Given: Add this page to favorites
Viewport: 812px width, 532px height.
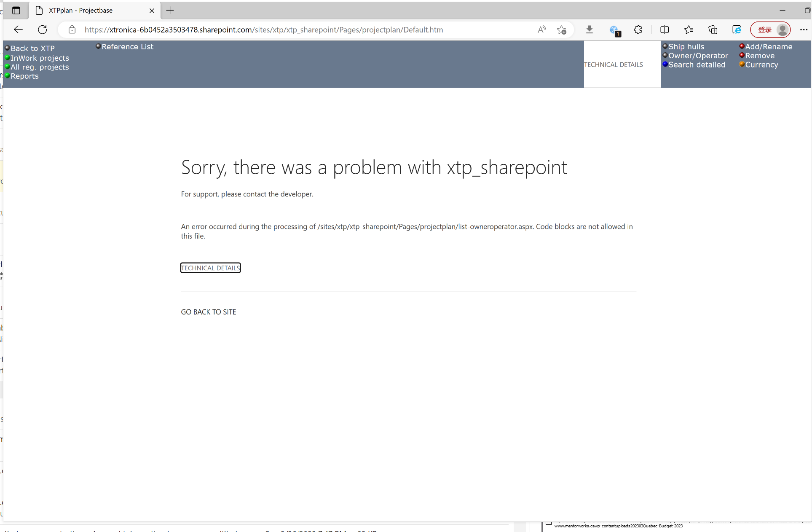Looking at the screenshot, I should (562, 30).
